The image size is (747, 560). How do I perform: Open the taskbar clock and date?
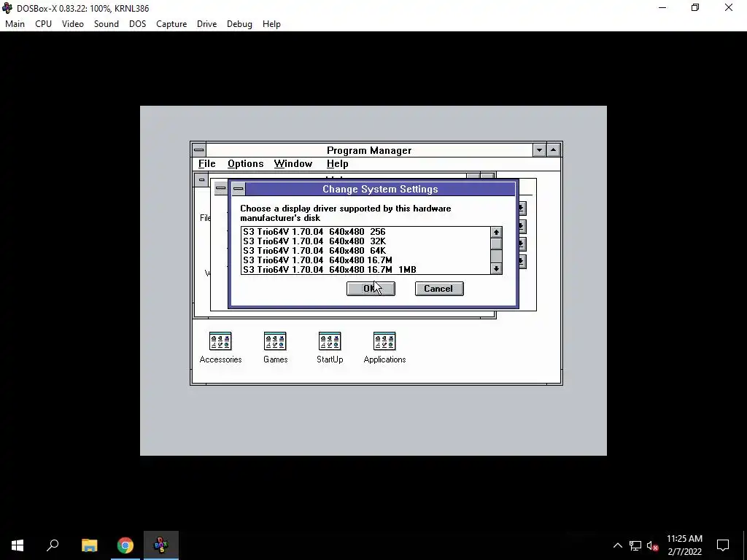tap(684, 545)
